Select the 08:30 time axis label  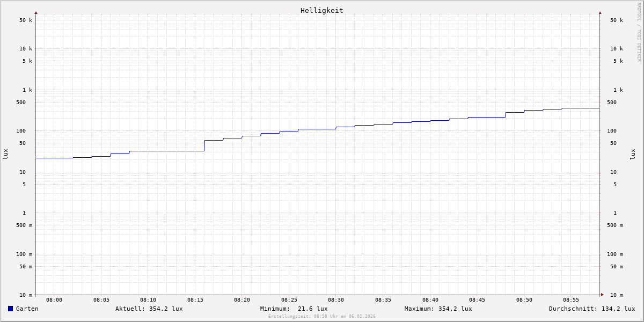tap(336, 300)
